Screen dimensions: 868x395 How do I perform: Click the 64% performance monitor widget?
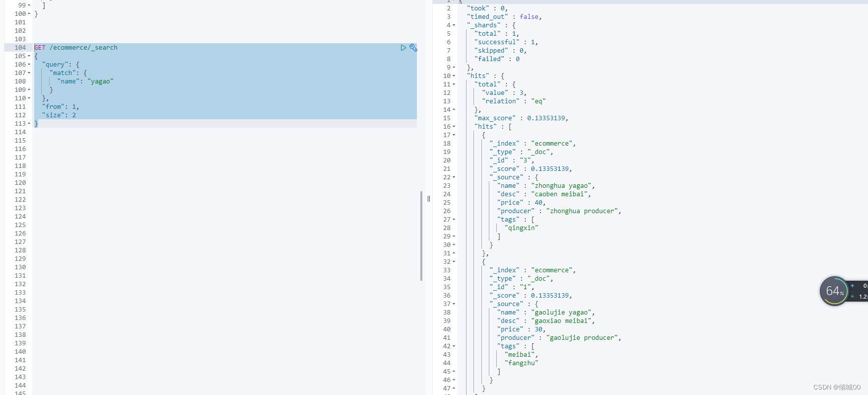point(834,291)
